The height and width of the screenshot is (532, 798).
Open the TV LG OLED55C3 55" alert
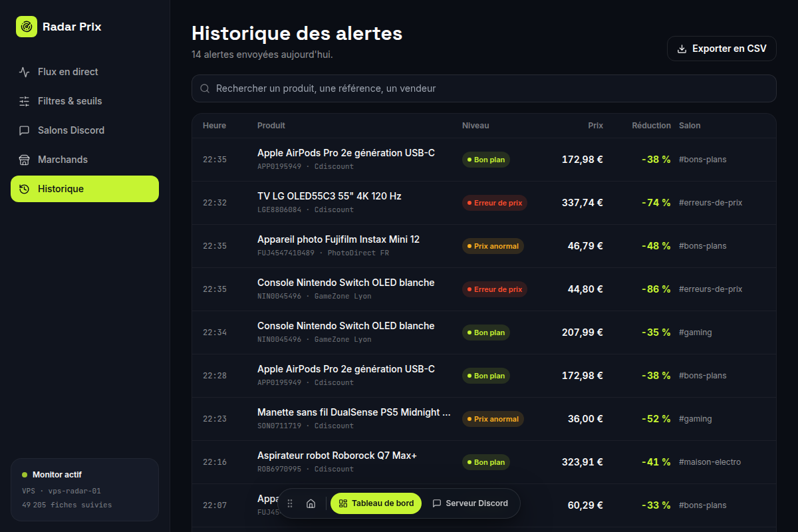click(484, 203)
